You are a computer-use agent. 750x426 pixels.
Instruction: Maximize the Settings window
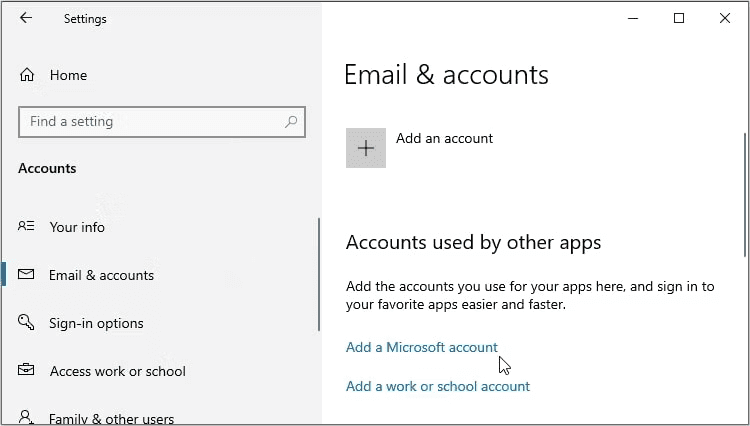click(679, 18)
